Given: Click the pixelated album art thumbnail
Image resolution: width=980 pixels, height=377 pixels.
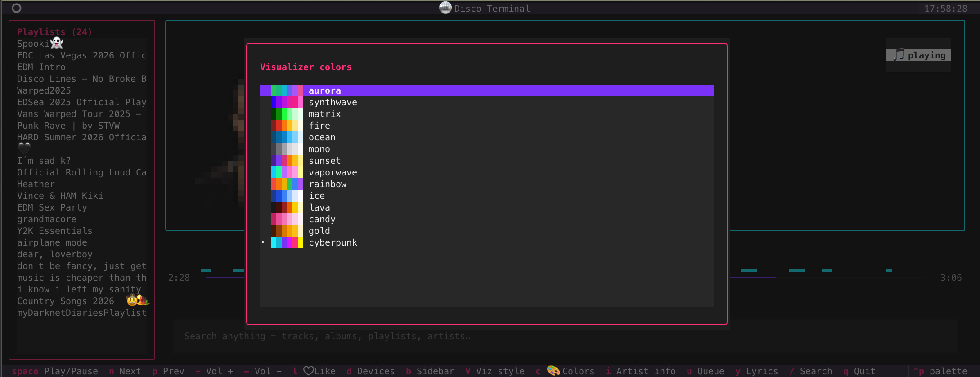Looking at the screenshot, I should coord(220,144).
